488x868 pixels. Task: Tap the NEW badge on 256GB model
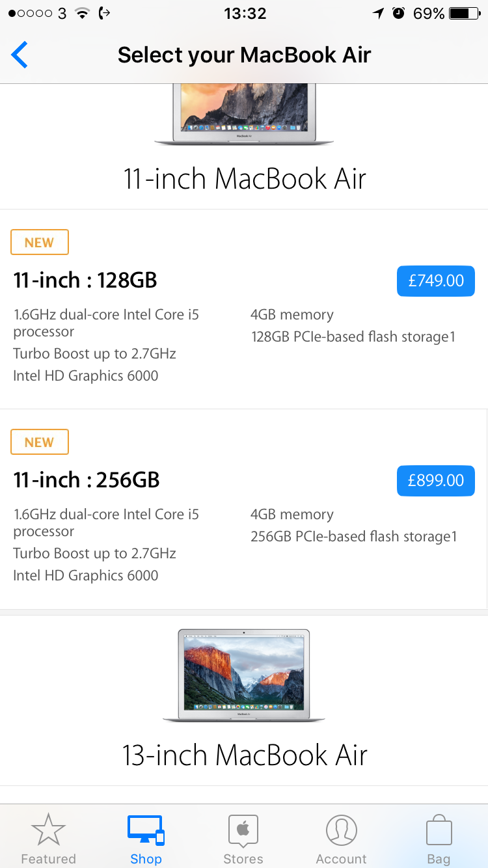40,442
